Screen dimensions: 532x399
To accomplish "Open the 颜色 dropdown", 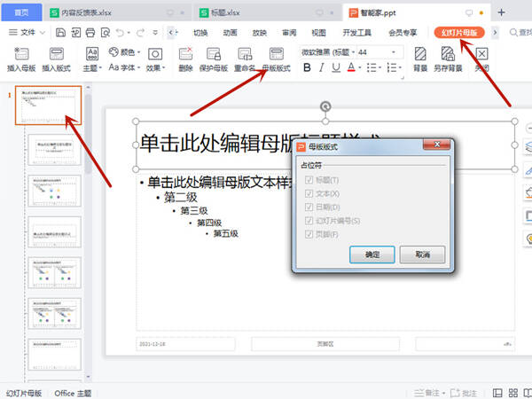I will pyautogui.click(x=124, y=52).
